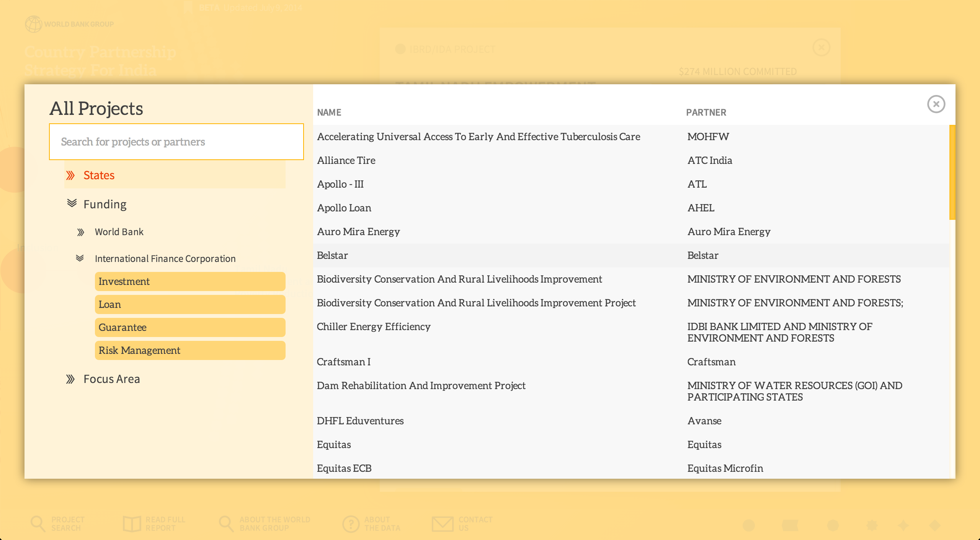Click the Search for projects or partners field
The height and width of the screenshot is (540, 980).
point(176,142)
